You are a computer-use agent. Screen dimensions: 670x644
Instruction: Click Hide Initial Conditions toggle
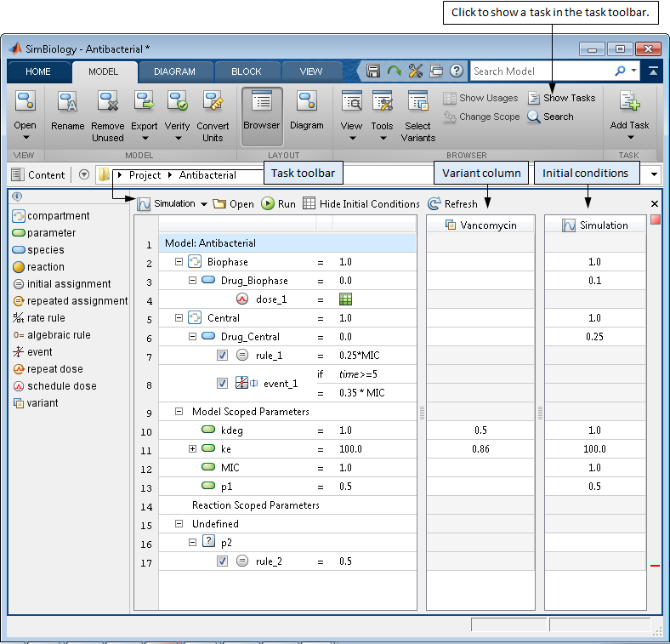[x=361, y=204]
